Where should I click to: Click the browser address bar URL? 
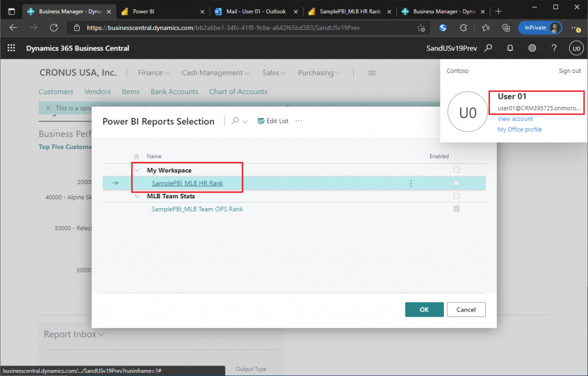pos(223,28)
